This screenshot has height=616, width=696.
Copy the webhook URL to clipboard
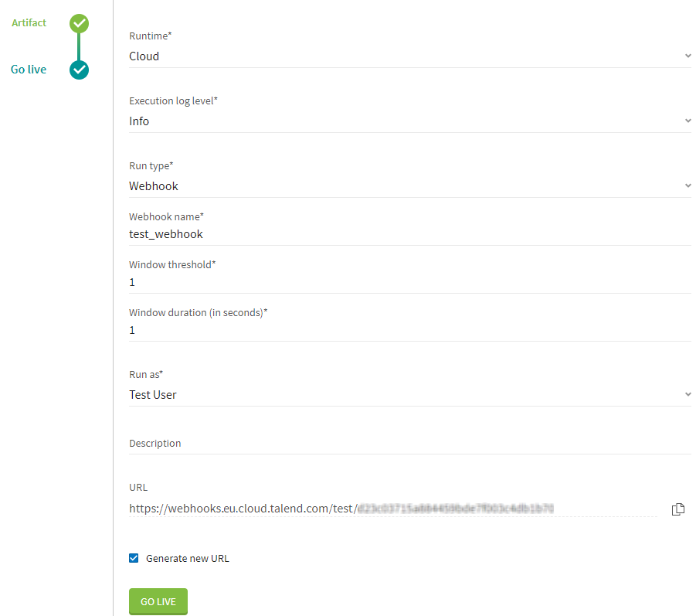pos(678,509)
